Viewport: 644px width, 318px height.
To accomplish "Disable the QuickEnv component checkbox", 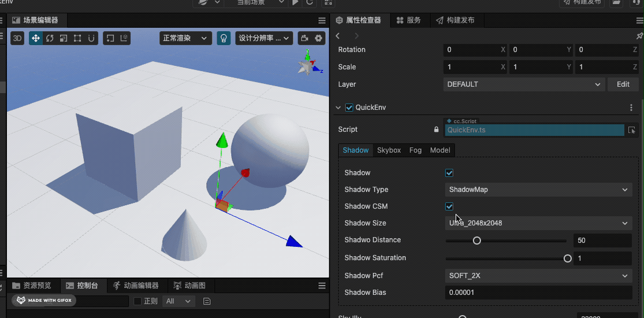I will point(349,108).
